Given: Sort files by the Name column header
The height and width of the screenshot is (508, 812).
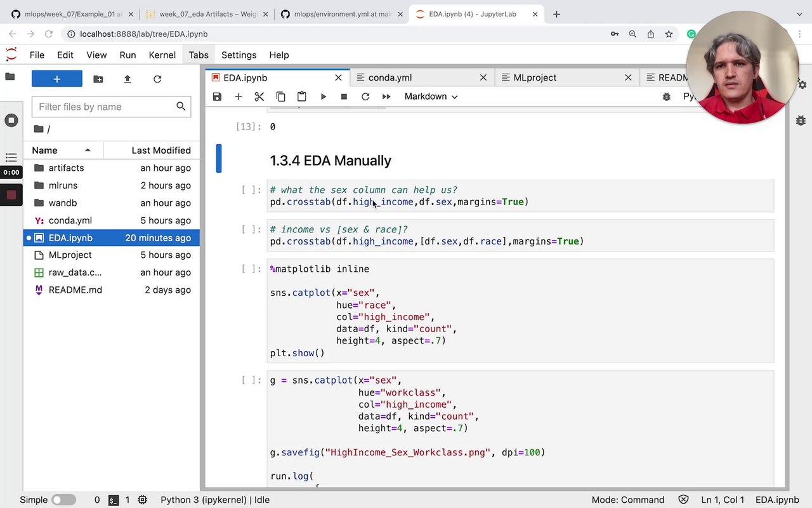Looking at the screenshot, I should coord(45,150).
